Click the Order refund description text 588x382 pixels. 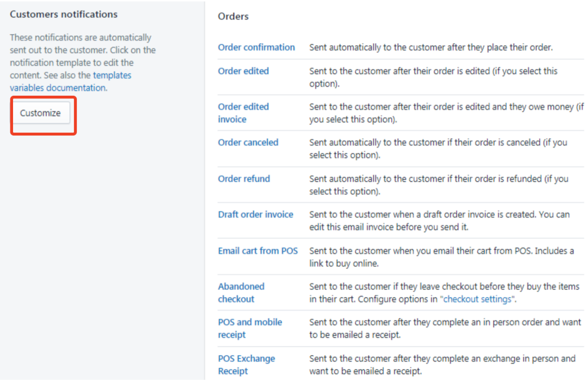pos(439,185)
